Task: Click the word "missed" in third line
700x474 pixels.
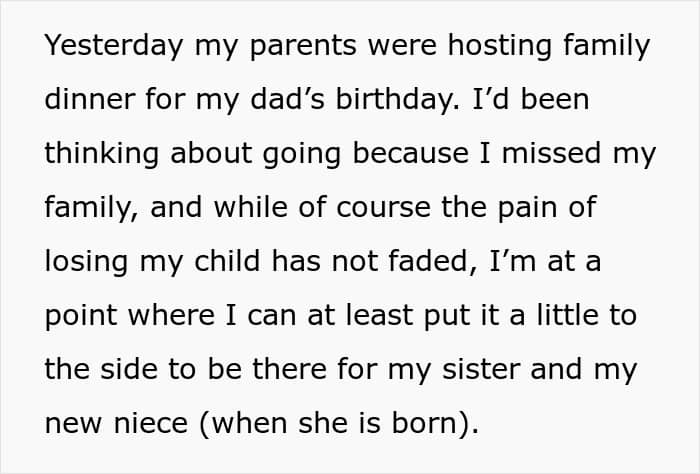Action: click(x=552, y=153)
